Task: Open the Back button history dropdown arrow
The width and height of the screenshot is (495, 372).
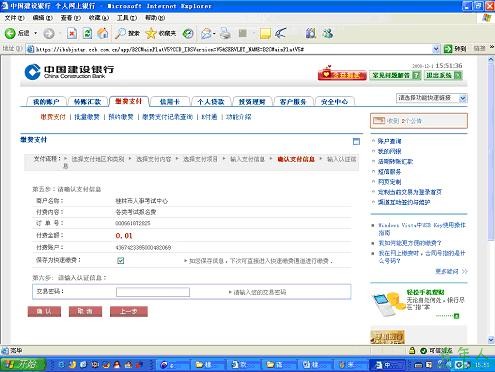Action: [x=35, y=33]
